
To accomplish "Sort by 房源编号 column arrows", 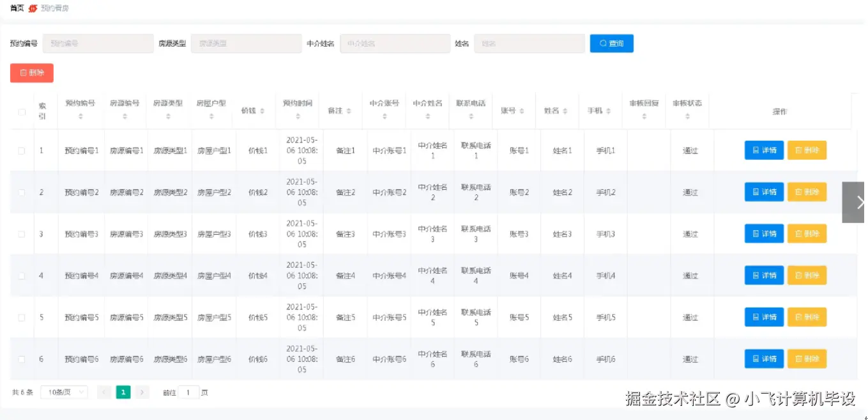I will tap(125, 116).
